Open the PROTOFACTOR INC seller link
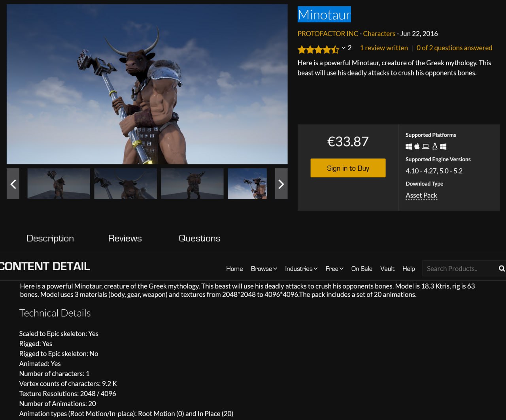 [328, 34]
